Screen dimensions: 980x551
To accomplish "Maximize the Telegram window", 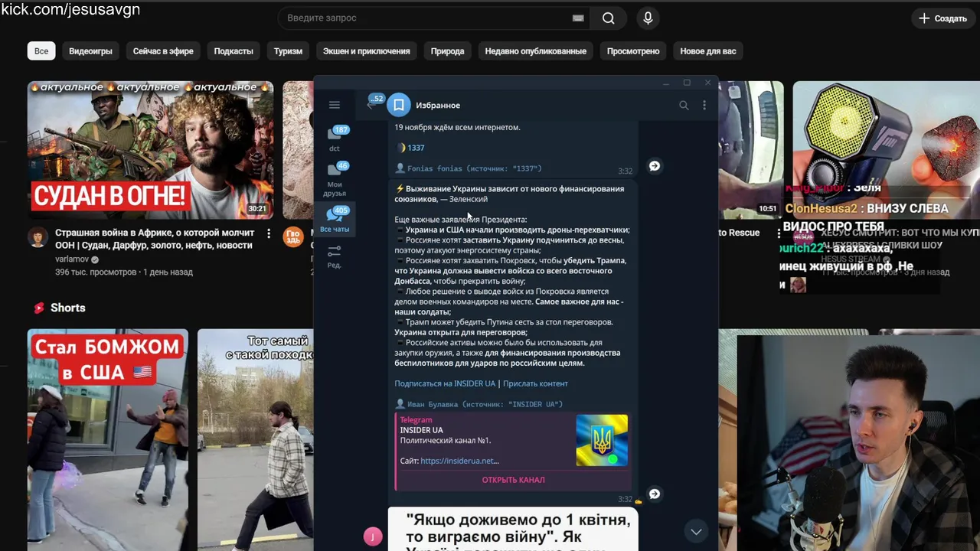I will pyautogui.click(x=687, y=83).
